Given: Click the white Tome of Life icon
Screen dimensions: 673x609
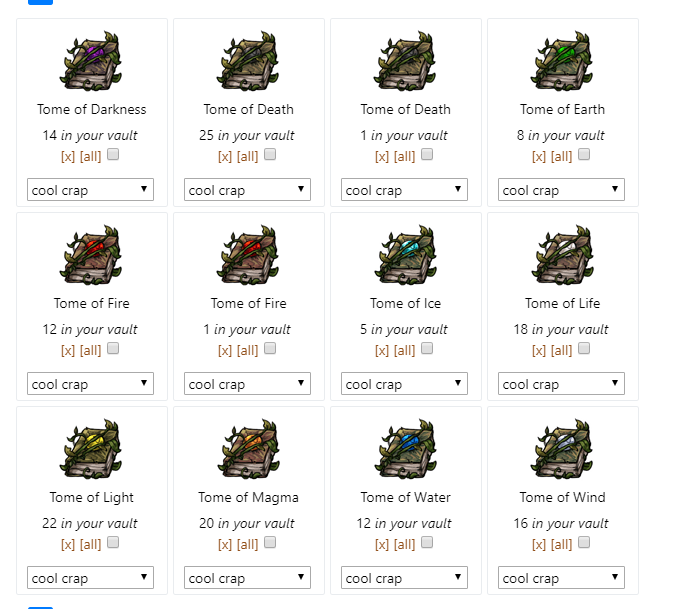Looking at the screenshot, I should 562,255.
